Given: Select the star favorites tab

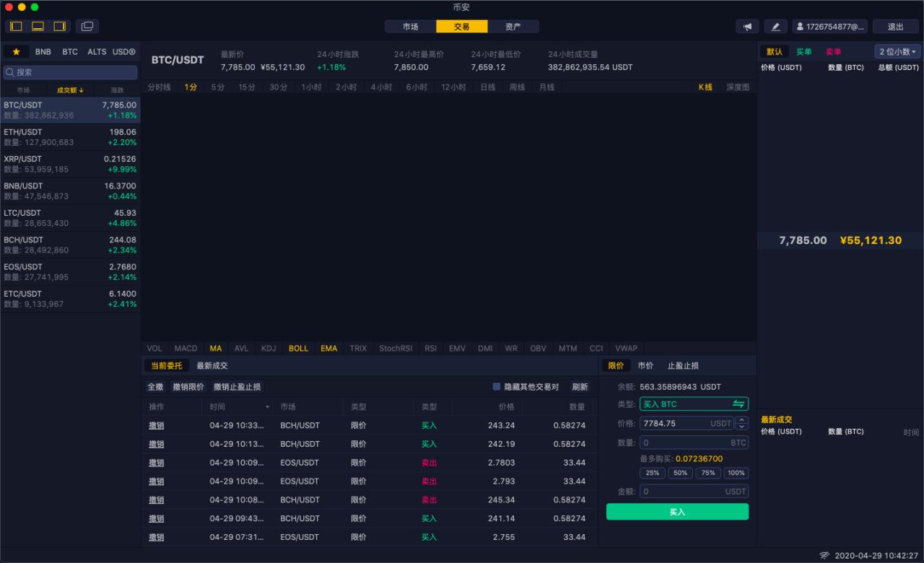Looking at the screenshot, I should pos(16,52).
